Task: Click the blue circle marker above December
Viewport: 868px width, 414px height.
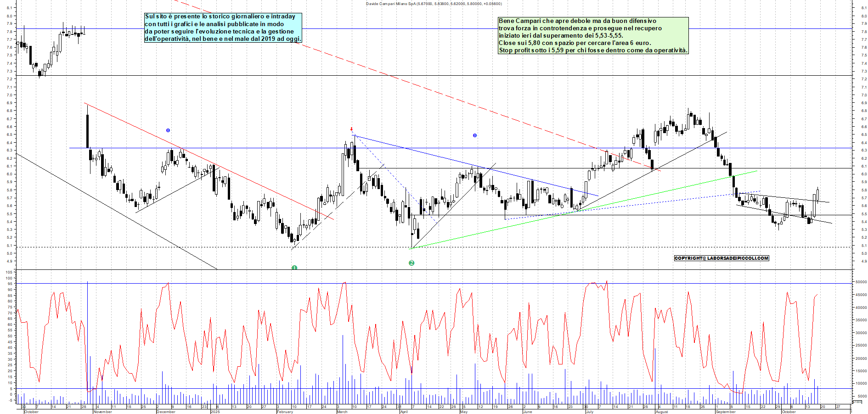Action: [168, 130]
